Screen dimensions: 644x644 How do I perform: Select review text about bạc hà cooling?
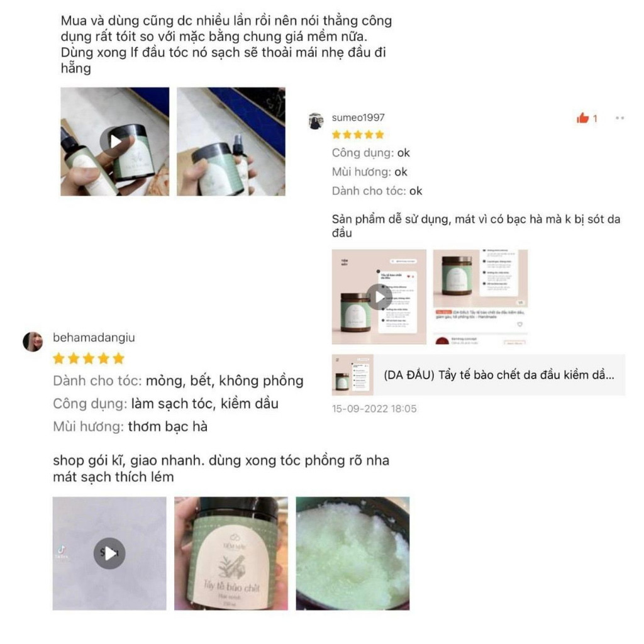click(476, 226)
